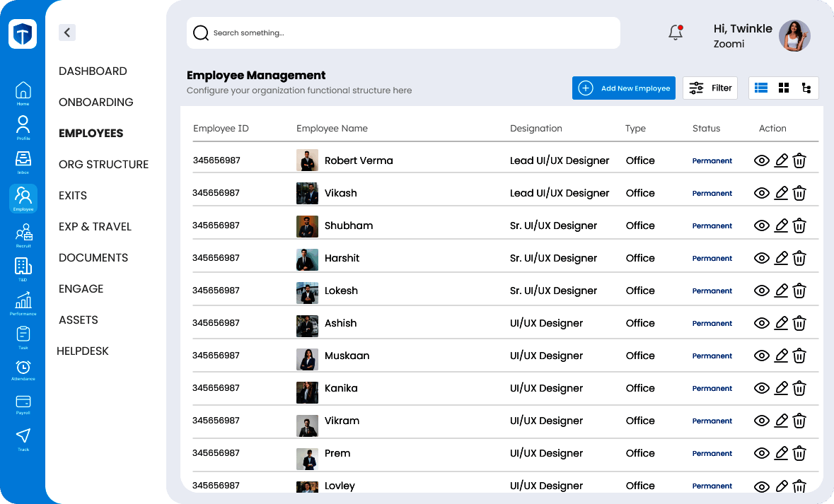Open the Filter options

tap(710, 88)
